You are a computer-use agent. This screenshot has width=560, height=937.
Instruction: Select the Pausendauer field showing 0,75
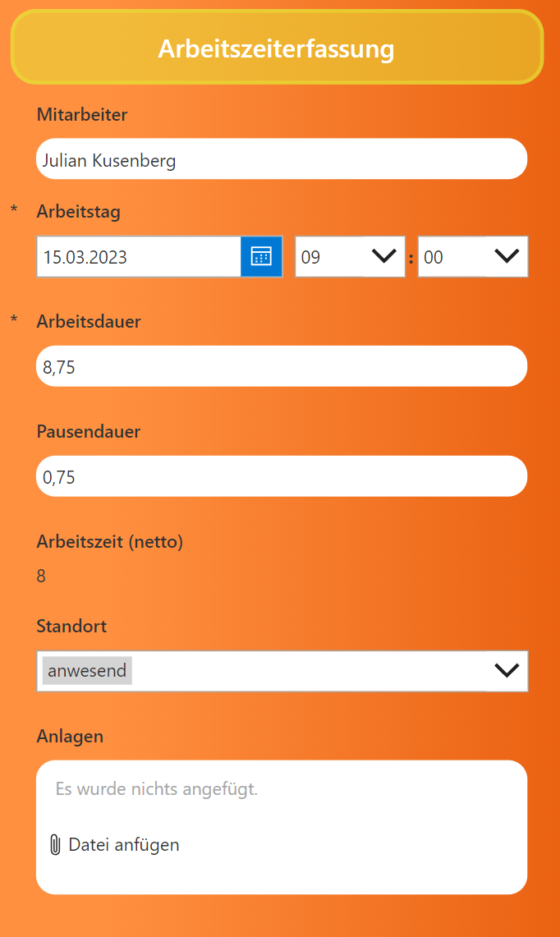click(281, 476)
